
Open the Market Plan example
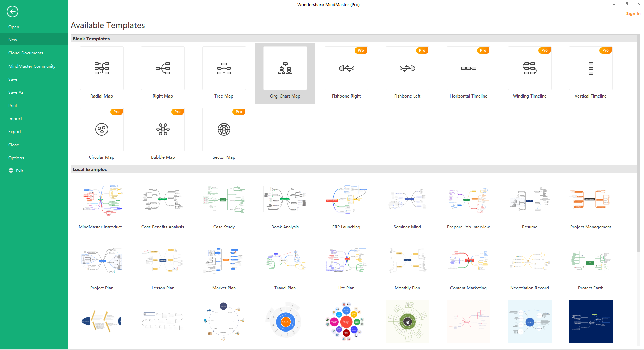224,260
